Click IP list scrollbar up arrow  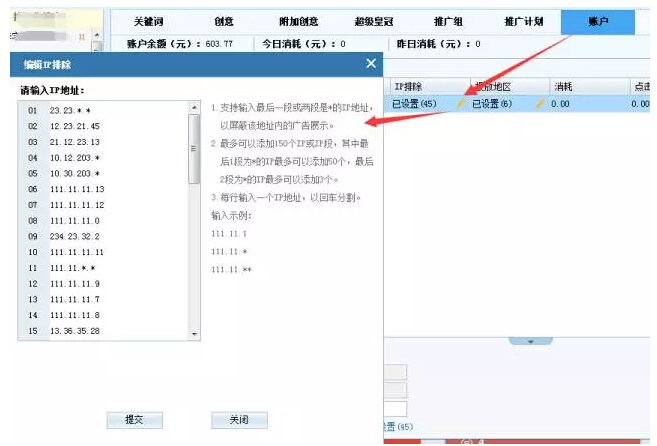tap(194, 108)
